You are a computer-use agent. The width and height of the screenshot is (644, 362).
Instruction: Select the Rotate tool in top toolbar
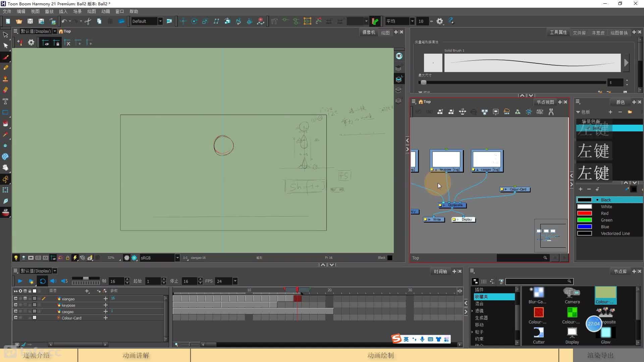tap(194, 21)
